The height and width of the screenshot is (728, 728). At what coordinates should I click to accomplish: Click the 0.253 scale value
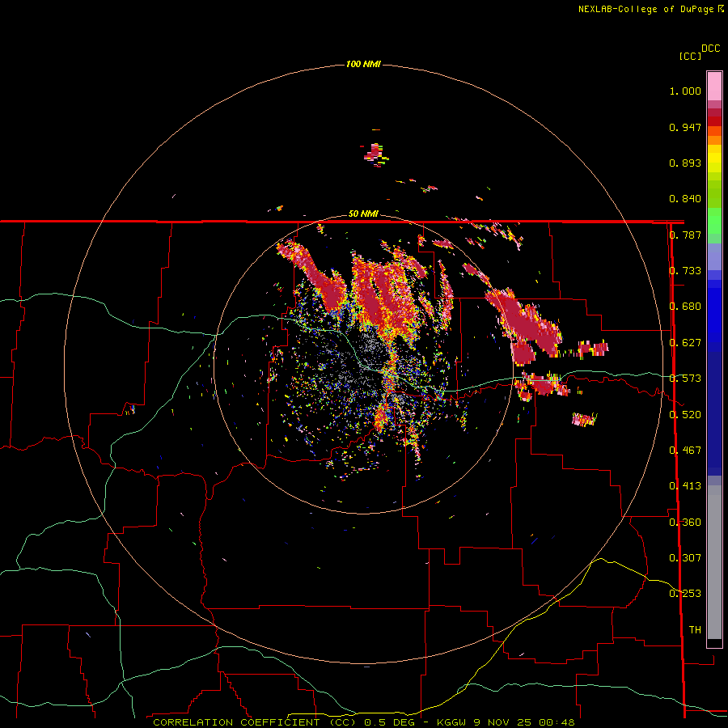click(x=685, y=594)
